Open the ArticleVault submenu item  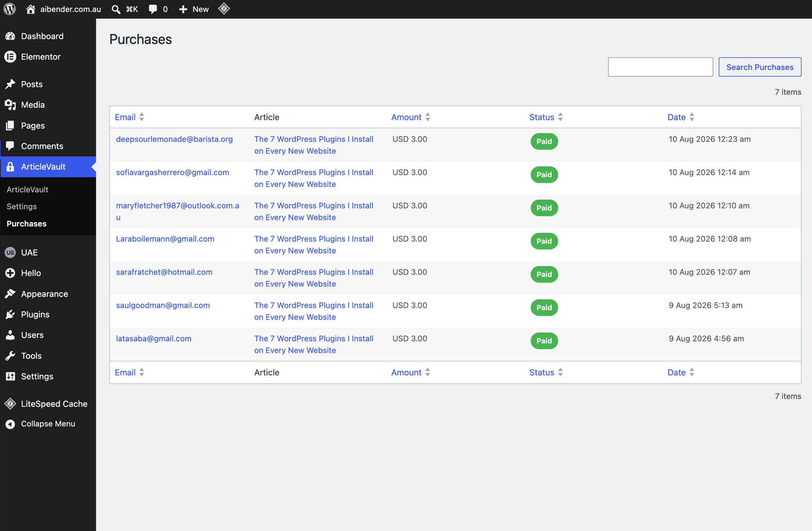point(27,190)
